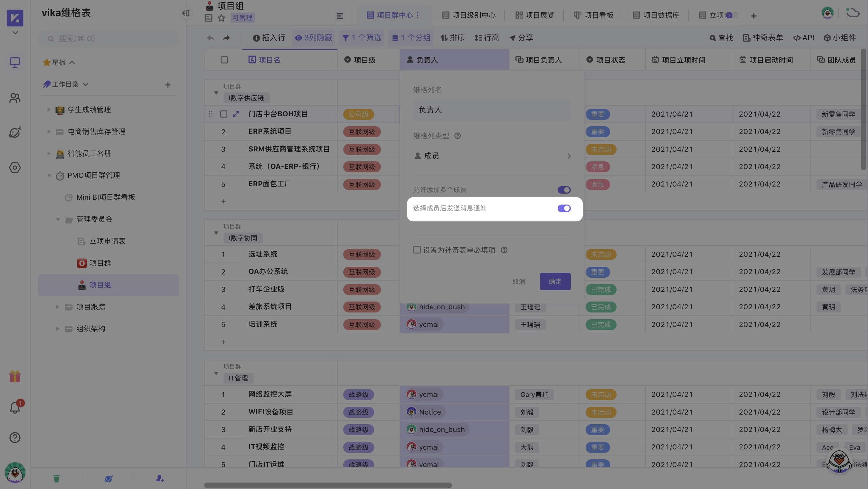Check the 设置为神奇表单必填项 checkbox
The image size is (868, 489).
417,250
